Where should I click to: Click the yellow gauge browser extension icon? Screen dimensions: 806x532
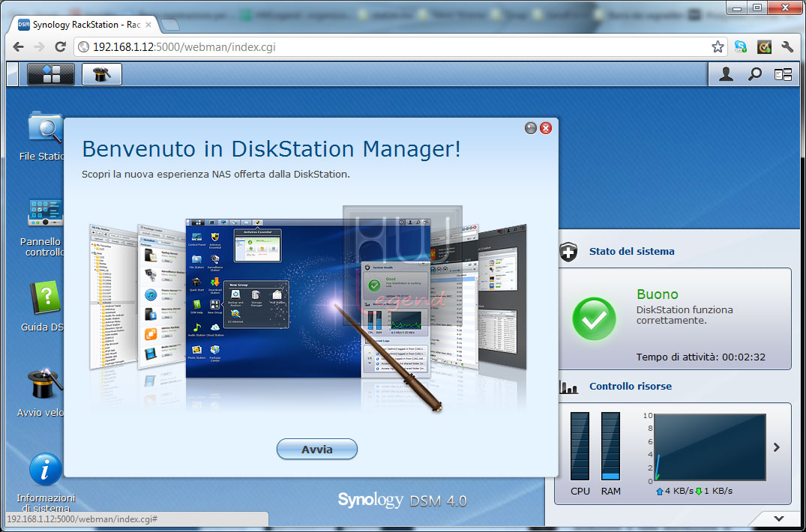764,47
